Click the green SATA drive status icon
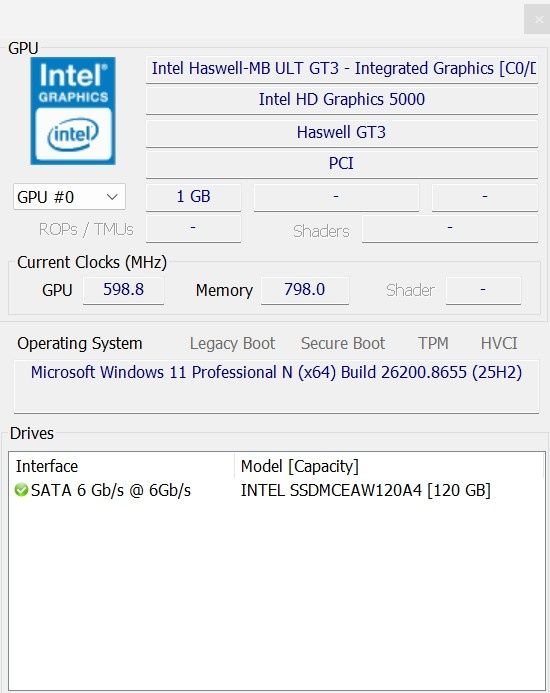This screenshot has height=693, width=550. pos(21,490)
